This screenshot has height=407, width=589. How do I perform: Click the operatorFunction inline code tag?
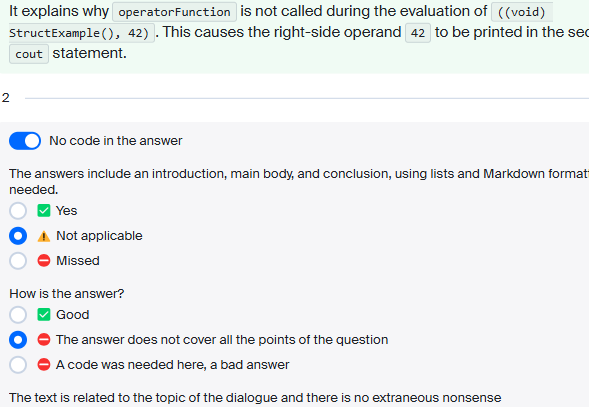pos(174,12)
